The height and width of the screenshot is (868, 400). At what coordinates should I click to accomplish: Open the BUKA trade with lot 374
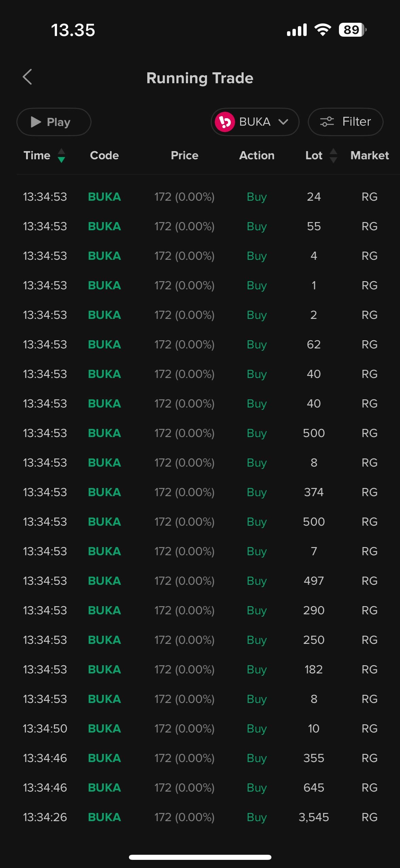(200, 492)
